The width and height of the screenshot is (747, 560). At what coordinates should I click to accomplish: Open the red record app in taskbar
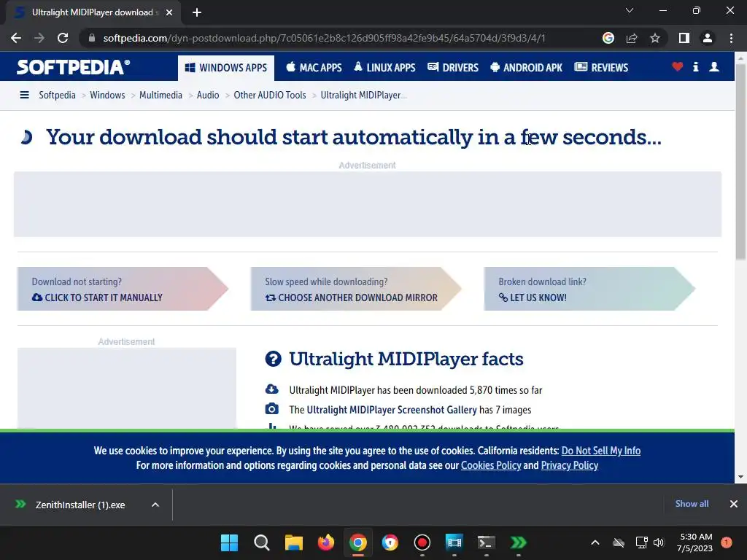pos(422,542)
